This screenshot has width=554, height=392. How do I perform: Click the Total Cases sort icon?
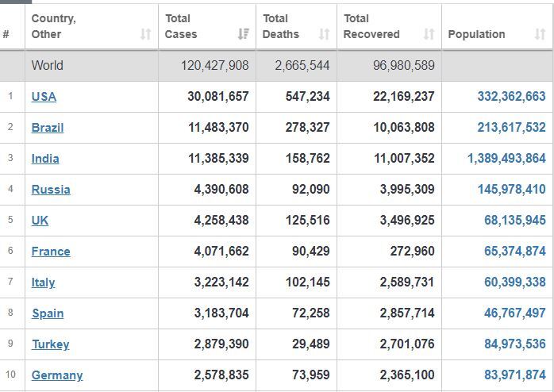point(243,34)
